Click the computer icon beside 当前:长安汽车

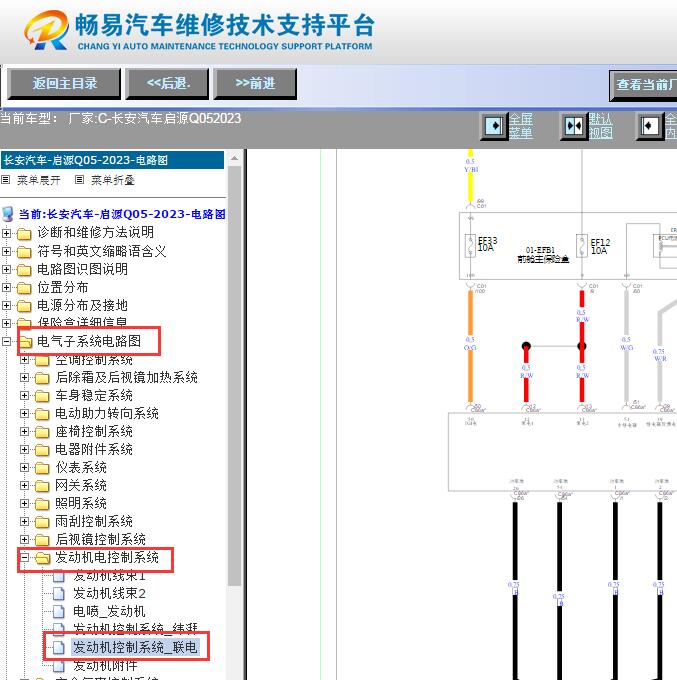click(7, 214)
